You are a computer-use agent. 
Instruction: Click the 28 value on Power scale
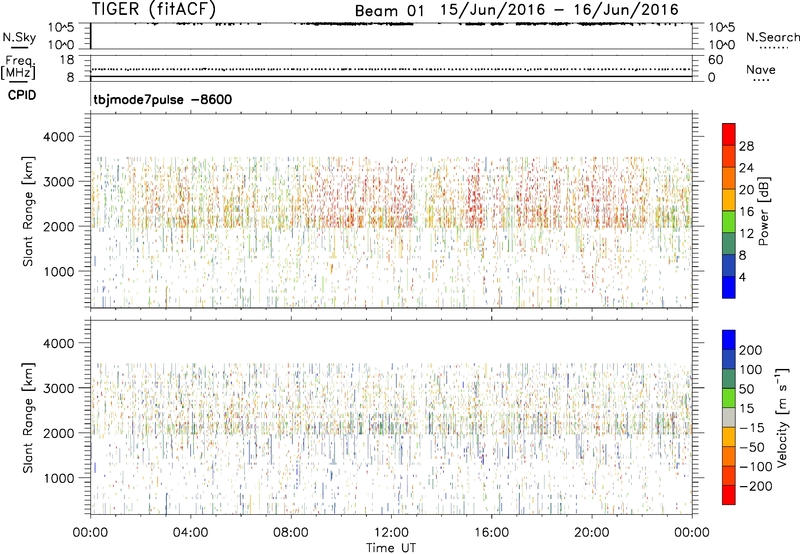pyautogui.click(x=746, y=146)
